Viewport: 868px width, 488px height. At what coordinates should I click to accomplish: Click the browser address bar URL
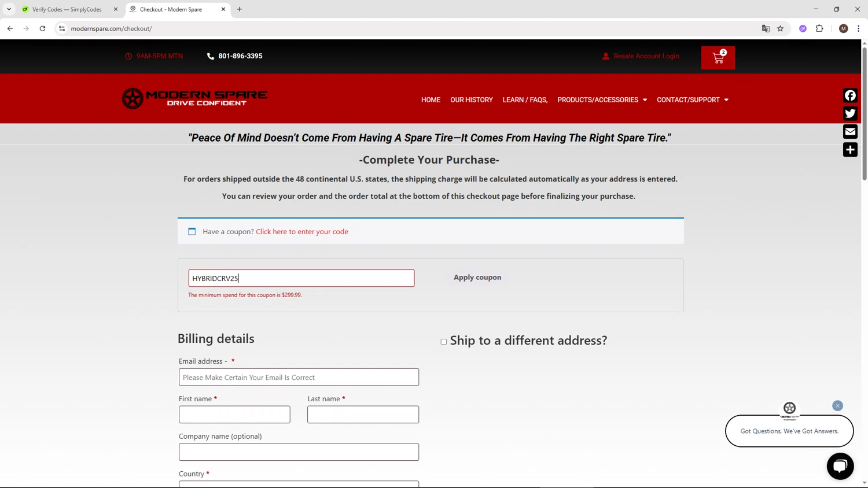pyautogui.click(x=111, y=28)
